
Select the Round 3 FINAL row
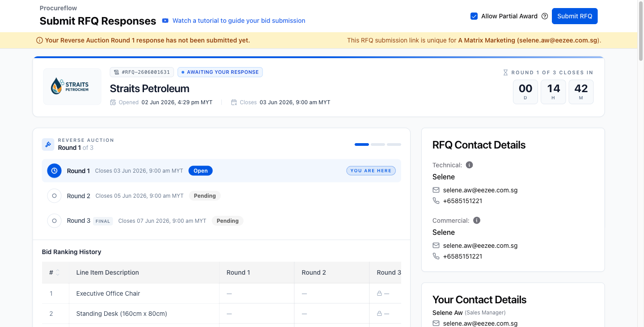coord(221,221)
